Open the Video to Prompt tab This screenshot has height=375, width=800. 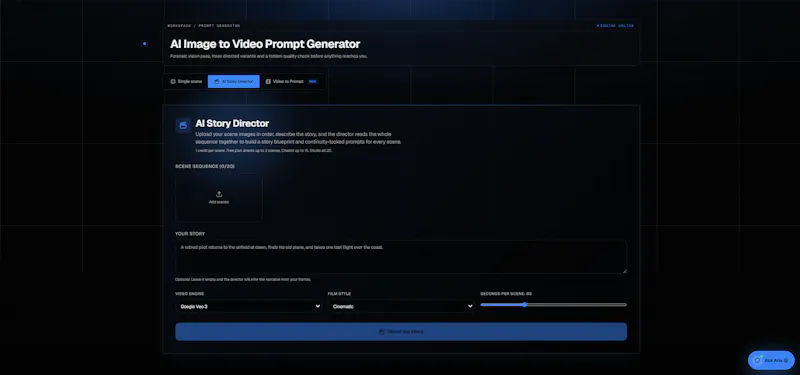click(292, 82)
